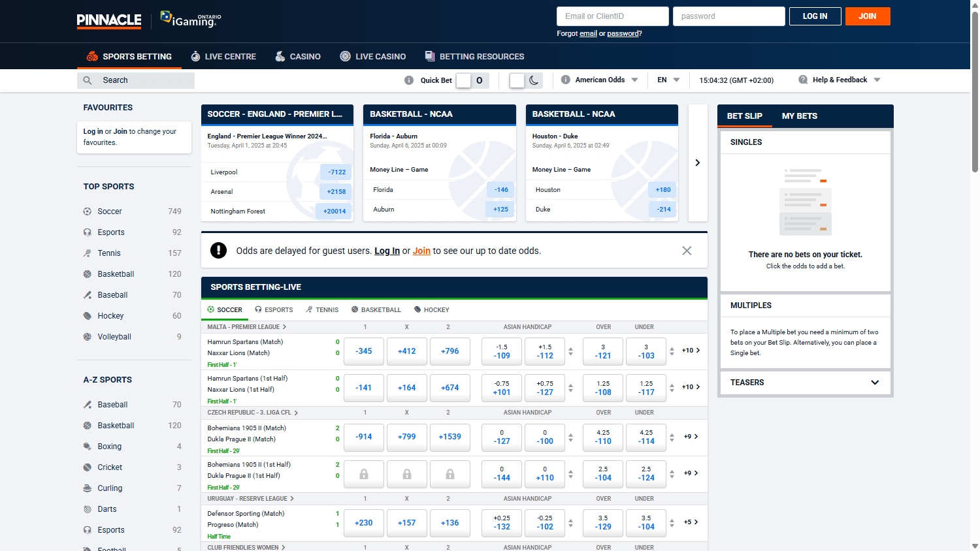Open the EN language dropdown
980x551 pixels.
point(668,79)
